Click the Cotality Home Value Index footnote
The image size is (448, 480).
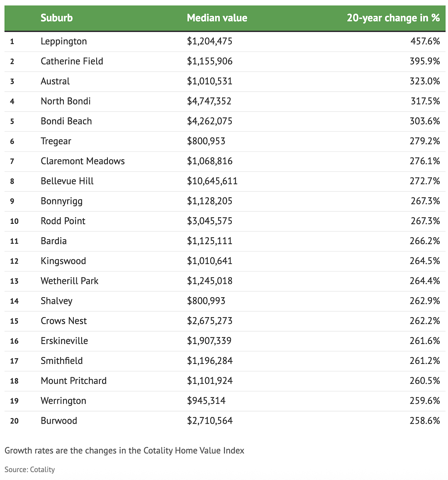coord(124,451)
